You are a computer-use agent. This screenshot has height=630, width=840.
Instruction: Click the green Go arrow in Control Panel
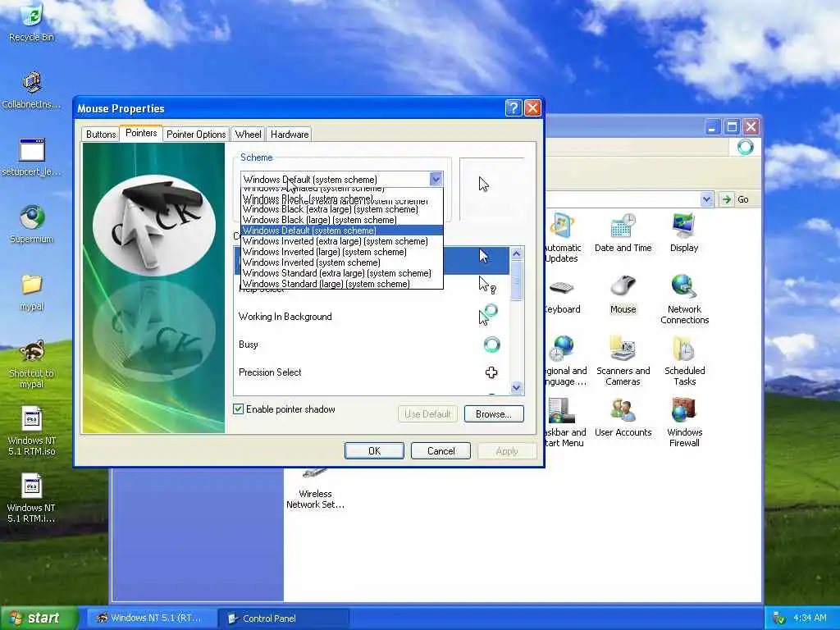(x=727, y=199)
